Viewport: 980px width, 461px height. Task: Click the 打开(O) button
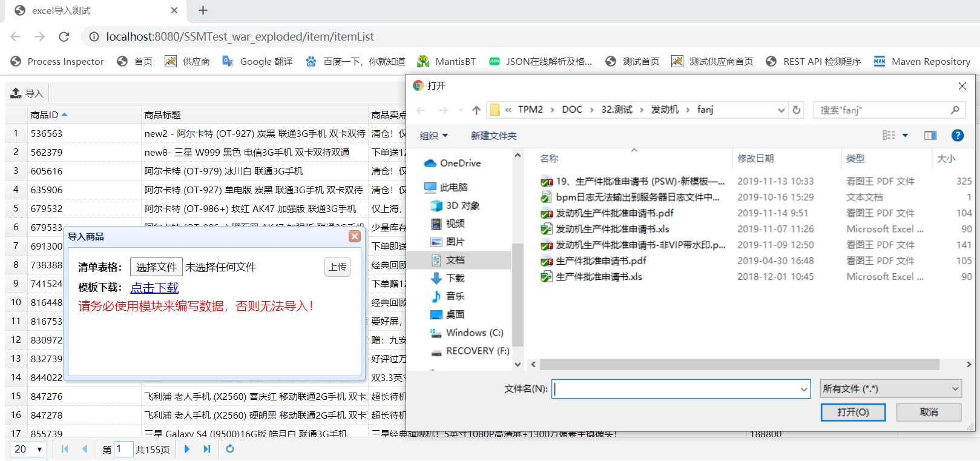point(853,412)
